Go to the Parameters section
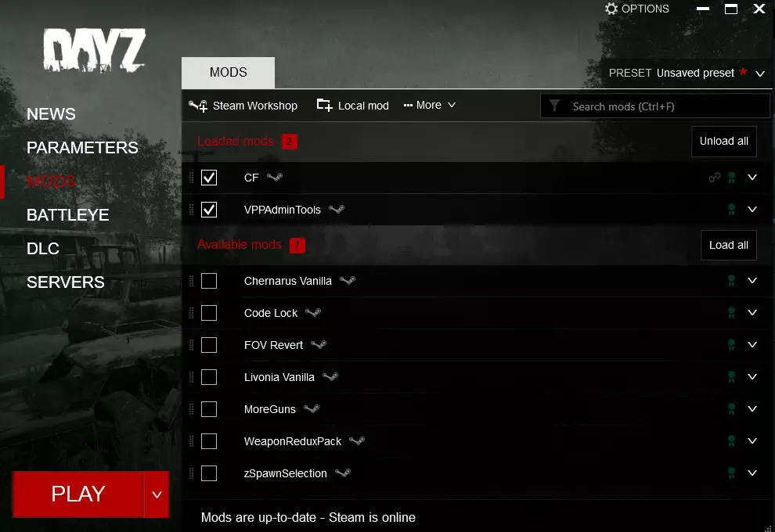 point(82,147)
